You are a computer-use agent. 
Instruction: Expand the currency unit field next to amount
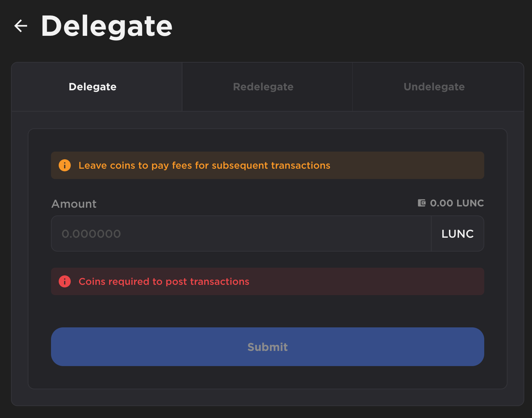click(457, 234)
